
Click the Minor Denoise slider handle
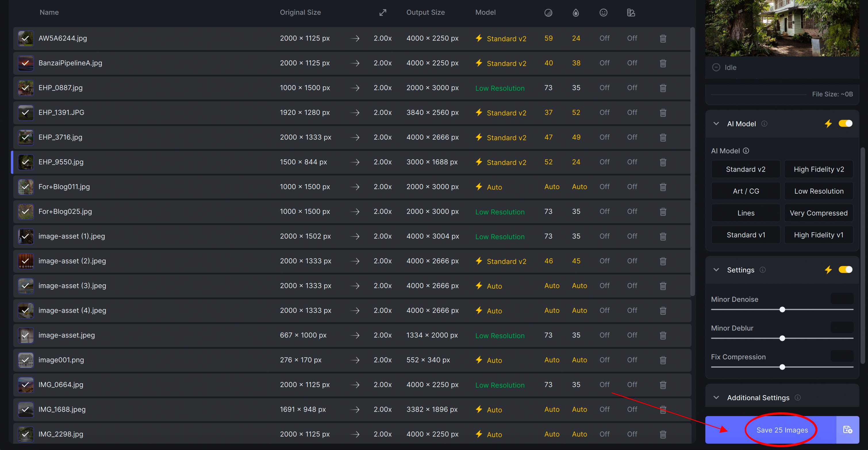782,309
